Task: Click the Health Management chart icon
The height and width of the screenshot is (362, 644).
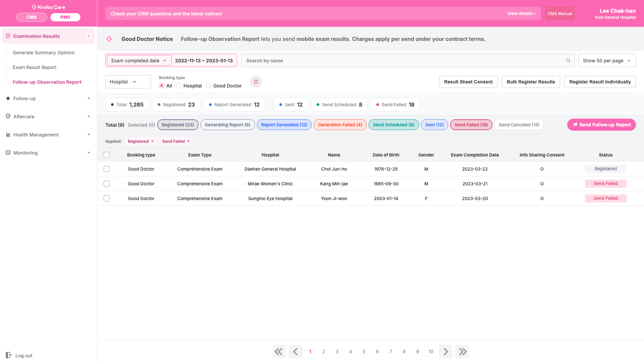Action: (8, 134)
